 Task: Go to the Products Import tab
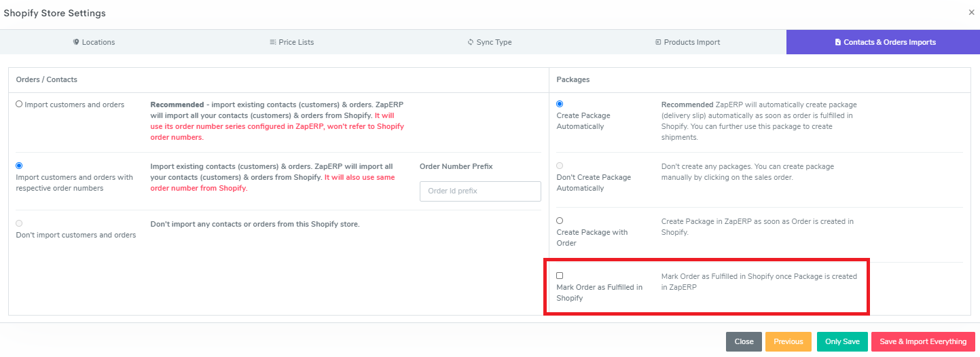click(x=687, y=42)
